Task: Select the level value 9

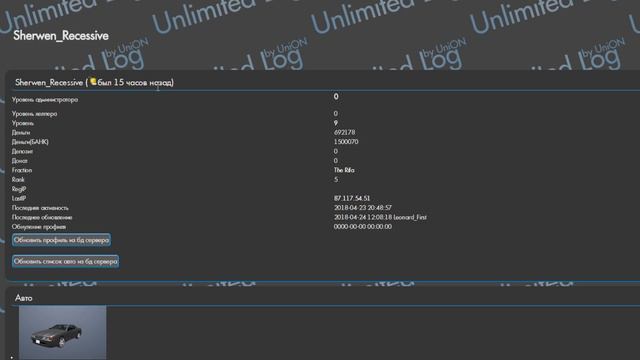Action: [336, 123]
